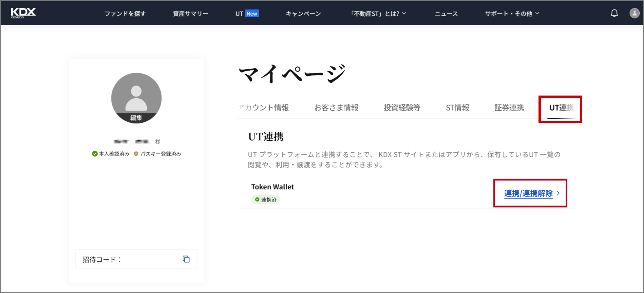Open ファンドを探す in the top navigation
644x293 pixels.
click(x=125, y=14)
